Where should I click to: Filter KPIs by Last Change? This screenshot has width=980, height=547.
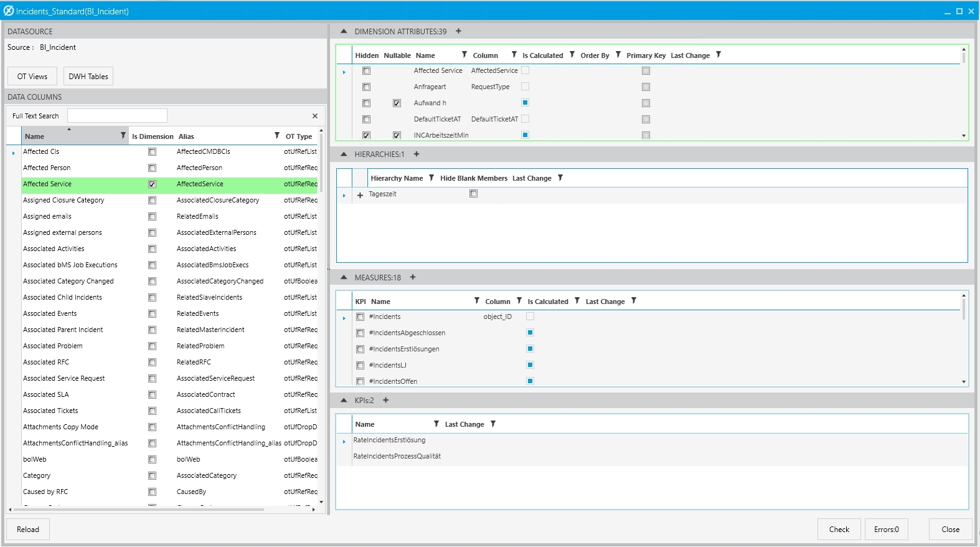click(493, 424)
